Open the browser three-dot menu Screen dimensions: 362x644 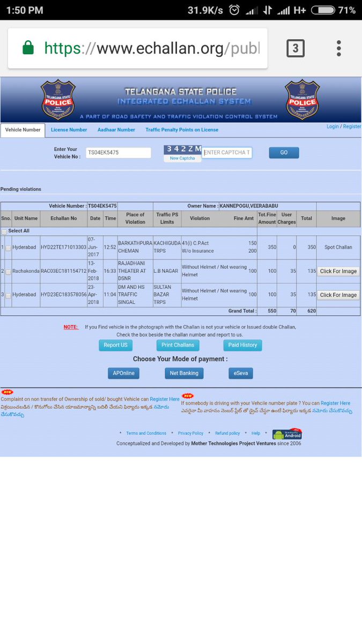coord(339,48)
